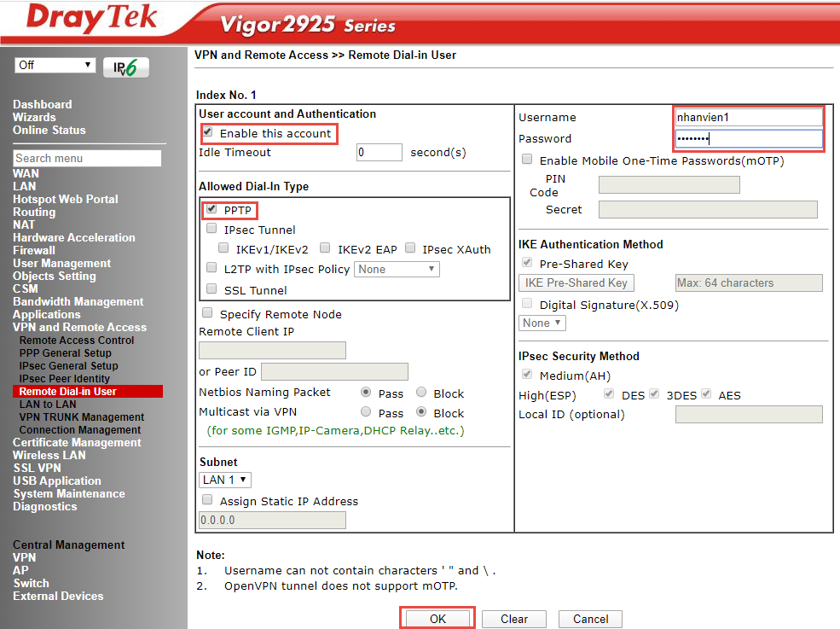Expand the NAT menu
Screen dimensions: 840x629
pyautogui.click(x=24, y=225)
